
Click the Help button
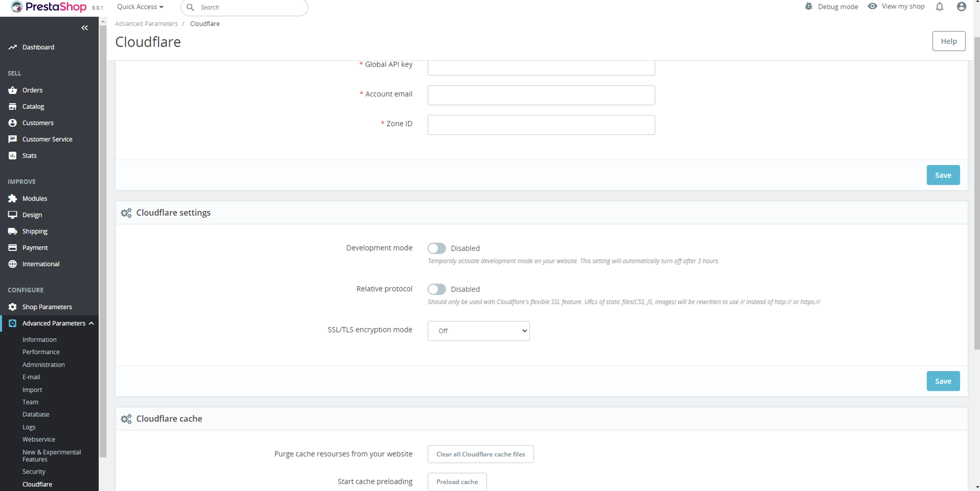tap(949, 41)
